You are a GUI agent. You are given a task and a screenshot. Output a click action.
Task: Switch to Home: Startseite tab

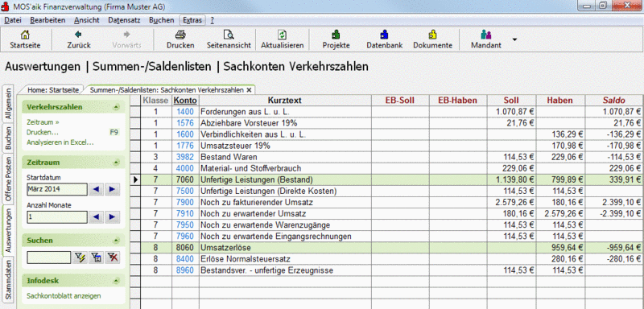point(52,90)
